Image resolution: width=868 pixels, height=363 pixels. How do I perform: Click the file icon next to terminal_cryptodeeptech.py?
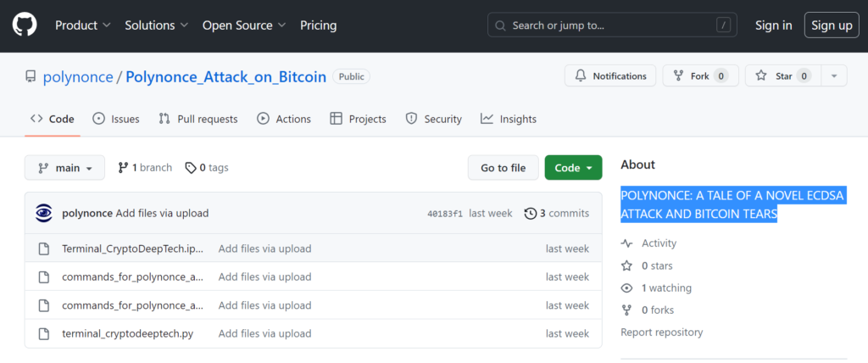pos(44,333)
